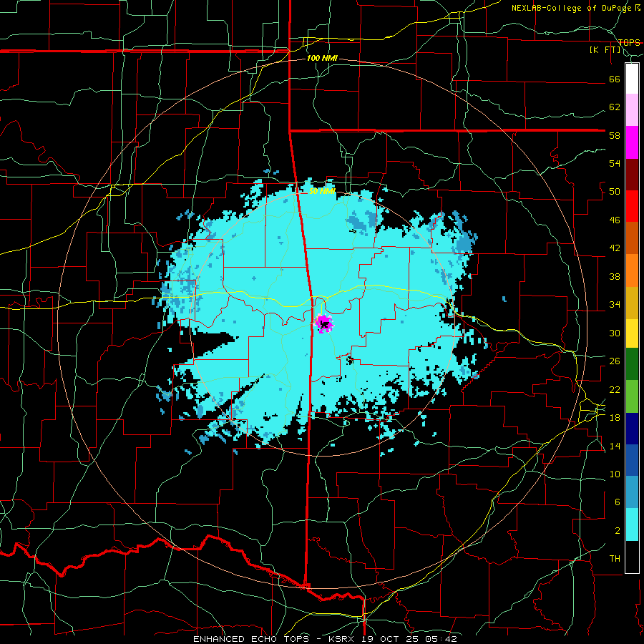Click the 05:42 timestamp
Image resolution: width=644 pixels, height=644 pixels.
click(x=441, y=639)
